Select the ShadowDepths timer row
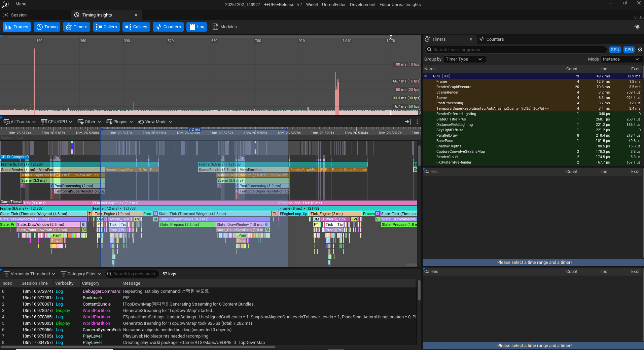The width and height of the screenshot is (644, 350). click(x=532, y=146)
